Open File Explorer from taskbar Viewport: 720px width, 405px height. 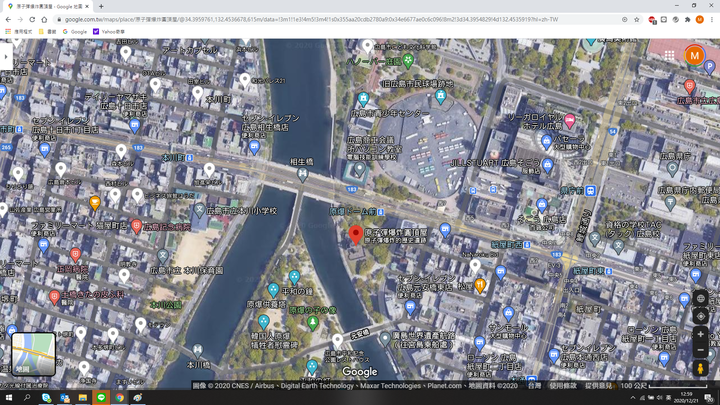(x=83, y=398)
